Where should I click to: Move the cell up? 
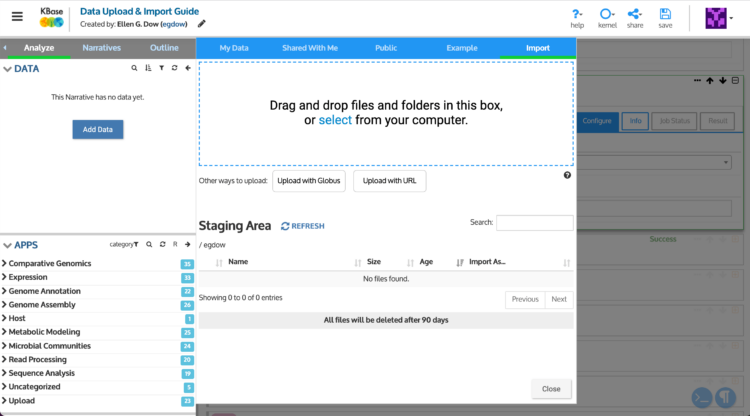(710, 81)
